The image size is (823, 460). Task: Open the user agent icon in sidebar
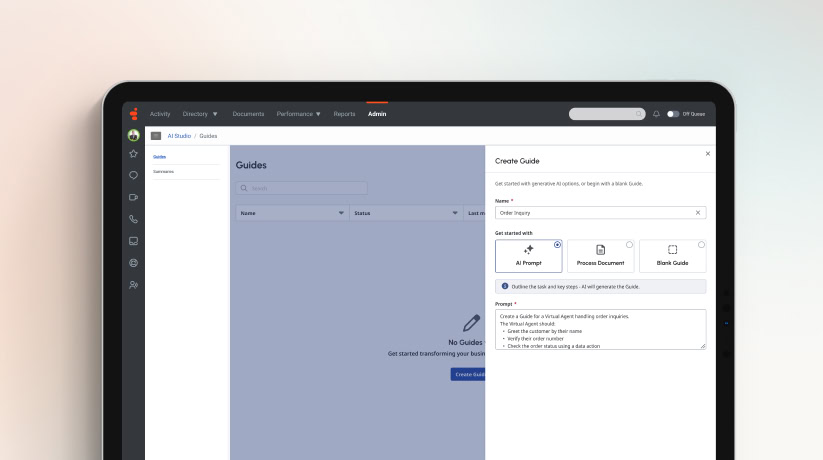(133, 285)
